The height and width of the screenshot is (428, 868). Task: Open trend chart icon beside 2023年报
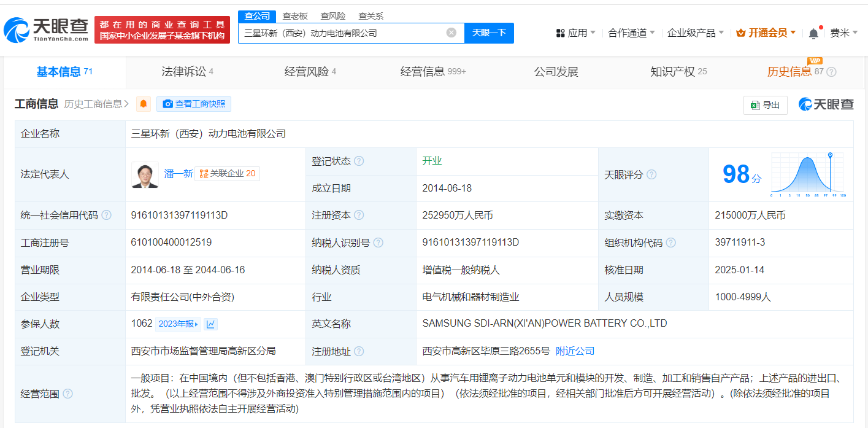click(210, 324)
